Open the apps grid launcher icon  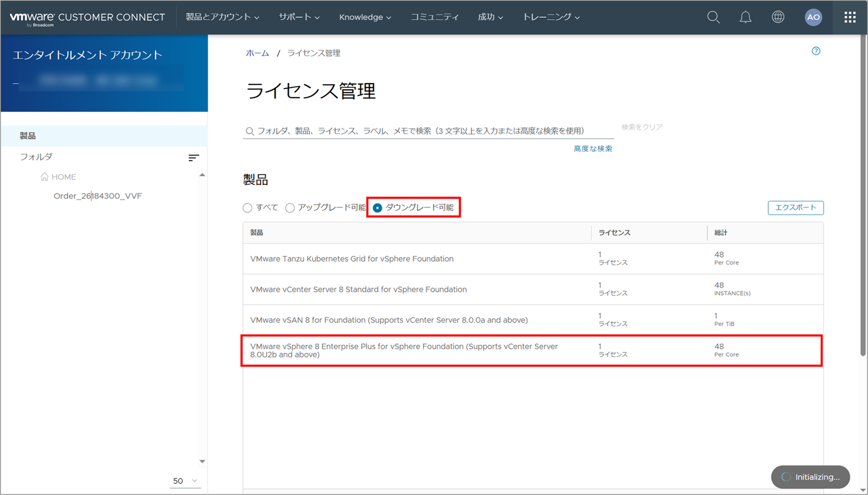tap(850, 17)
